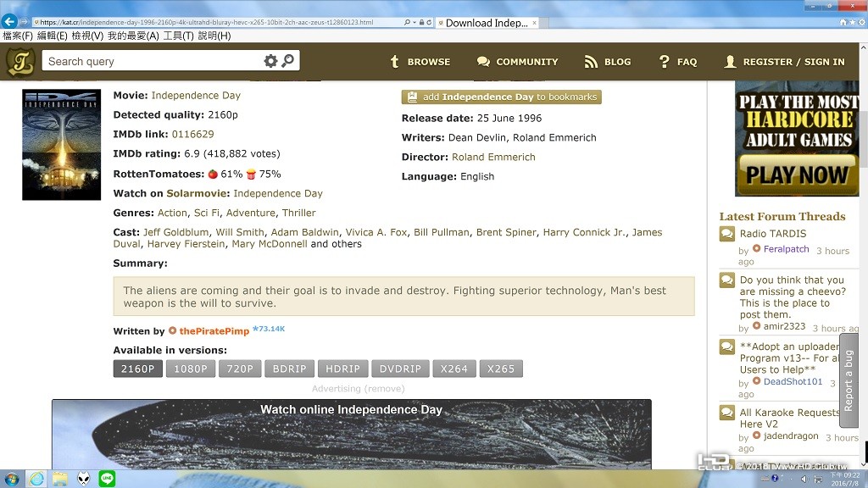Open IMDb link 0116629
Viewport: 868px width, 488px height.
tap(192, 135)
